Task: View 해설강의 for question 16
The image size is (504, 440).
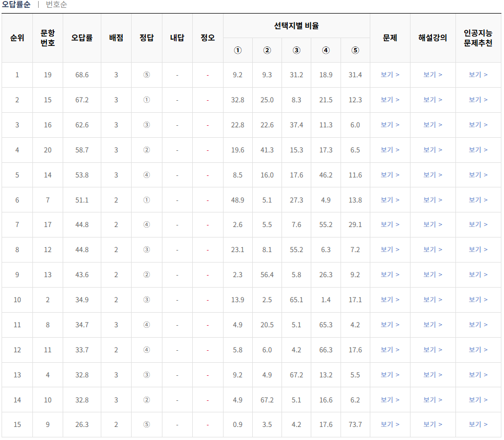Action: click(432, 125)
